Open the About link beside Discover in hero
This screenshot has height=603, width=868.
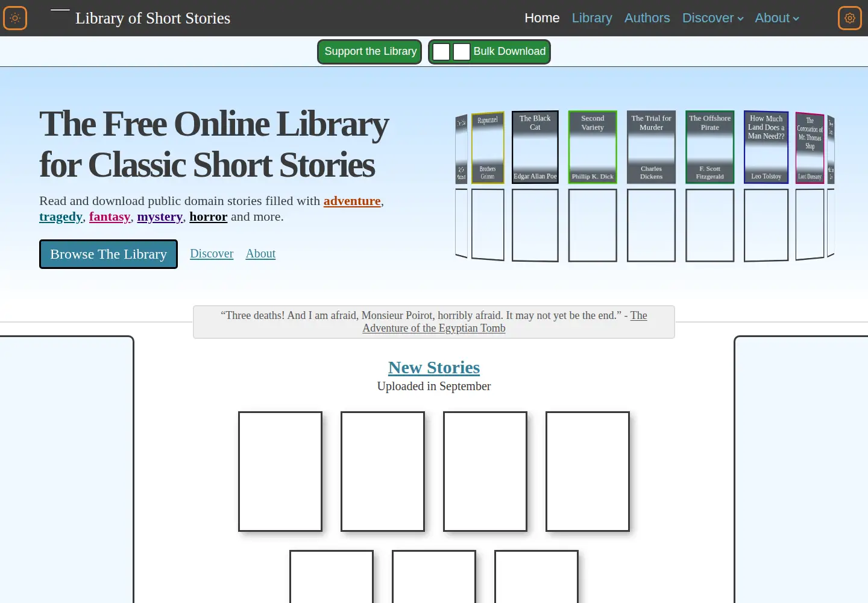pos(260,253)
